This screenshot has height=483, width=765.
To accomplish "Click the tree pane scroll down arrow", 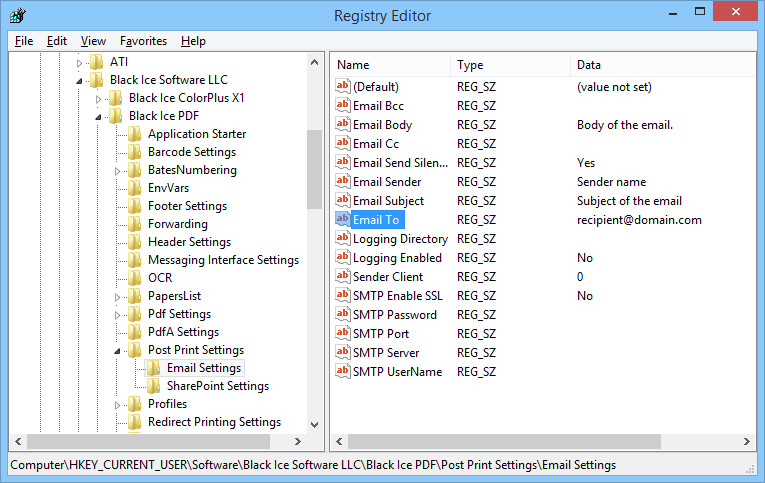I will [x=315, y=424].
